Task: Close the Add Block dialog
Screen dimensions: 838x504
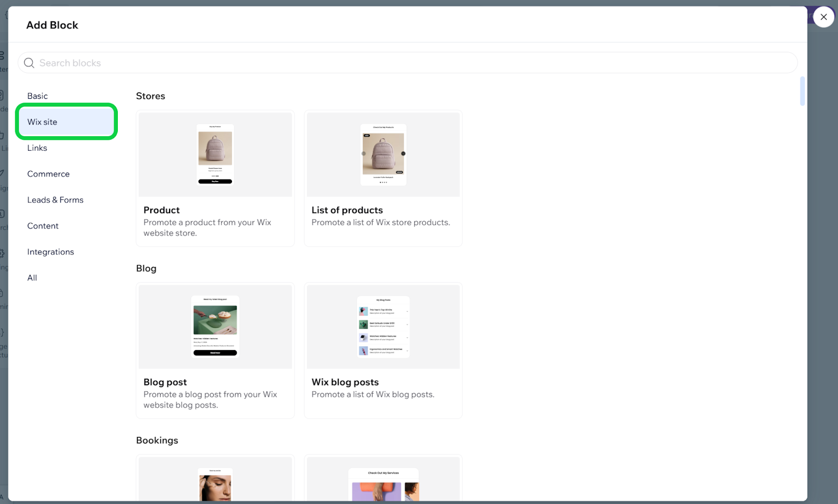Action: (x=823, y=17)
